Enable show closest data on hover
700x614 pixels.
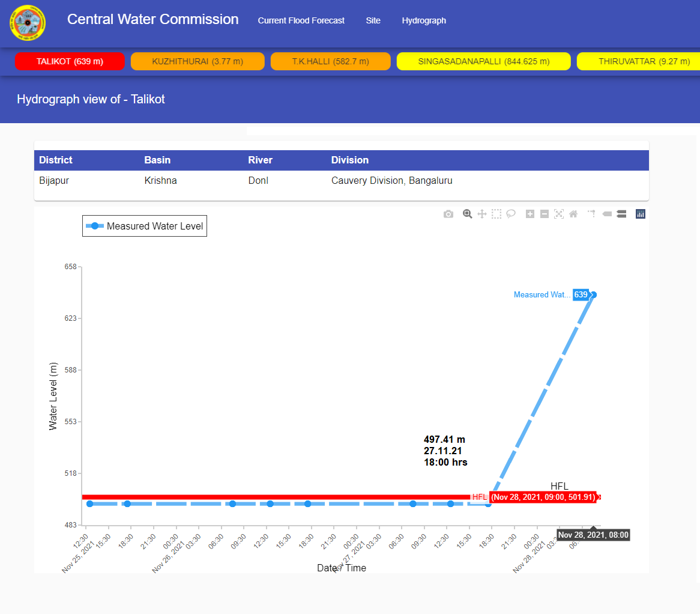(x=607, y=214)
